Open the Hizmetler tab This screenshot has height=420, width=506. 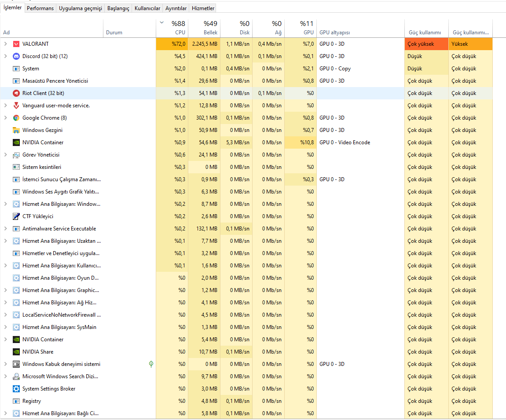click(203, 8)
